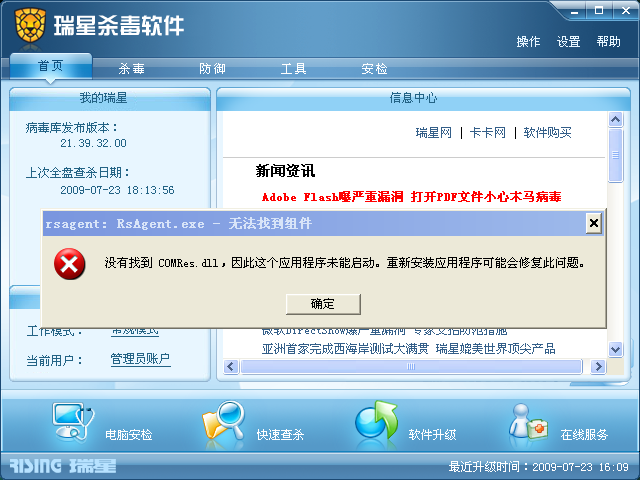Image resolution: width=640 pixels, height=480 pixels.
Task: Click the vertical scrollbar thumb
Action: [x=616, y=156]
